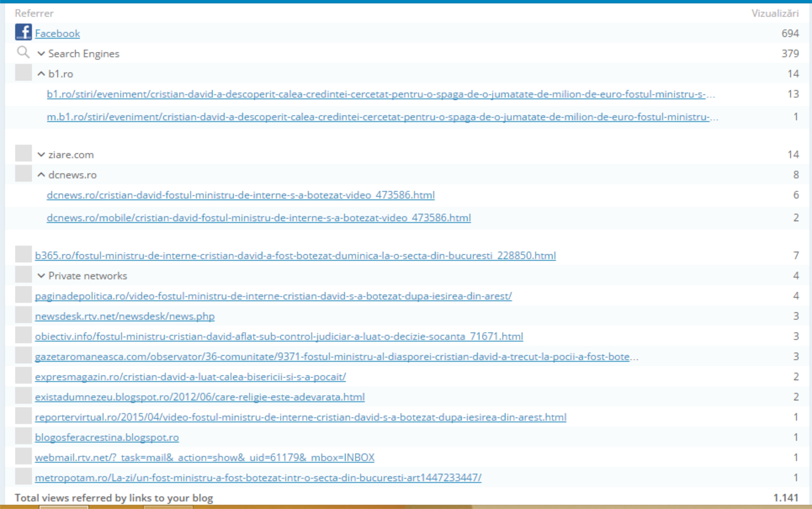Screen dimensions: 812x509
Task: Open the expresmagazin.ro article link
Action: coord(190,377)
